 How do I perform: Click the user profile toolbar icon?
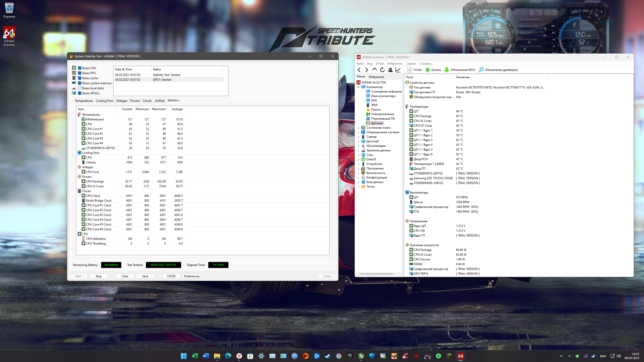click(x=390, y=70)
